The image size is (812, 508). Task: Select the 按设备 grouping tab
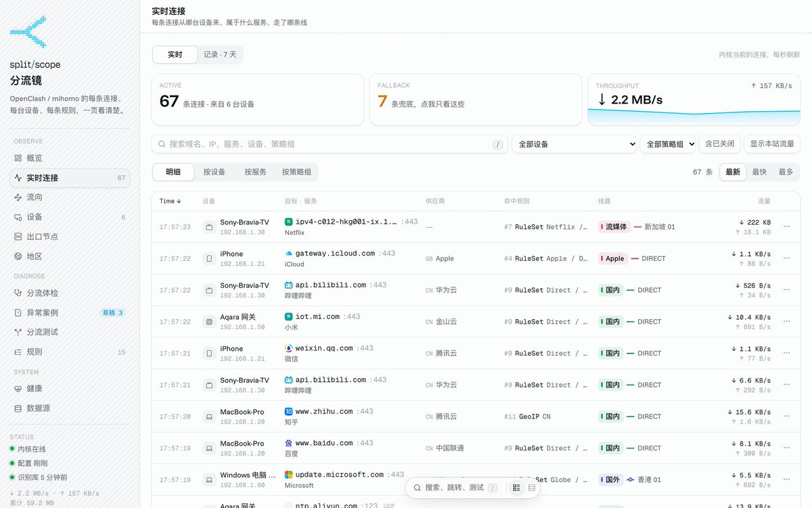point(215,172)
